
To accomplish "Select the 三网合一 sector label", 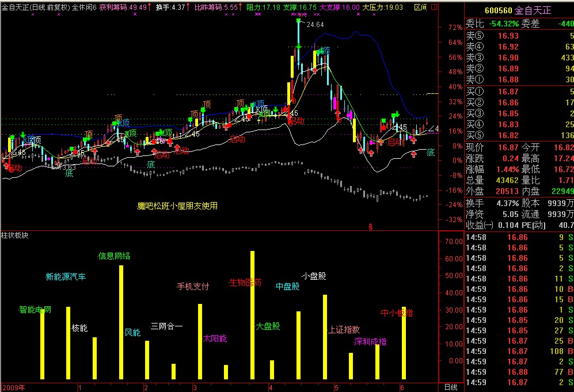I will (166, 326).
